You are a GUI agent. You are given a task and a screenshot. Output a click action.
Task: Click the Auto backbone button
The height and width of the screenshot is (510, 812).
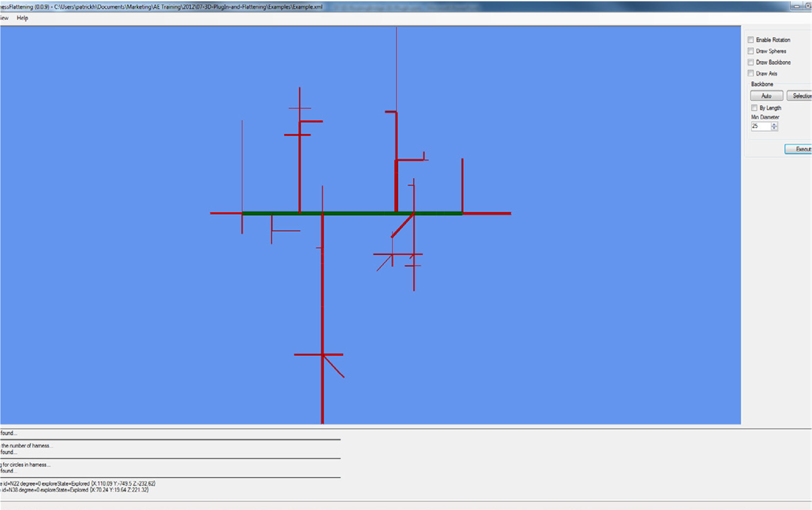pos(767,96)
